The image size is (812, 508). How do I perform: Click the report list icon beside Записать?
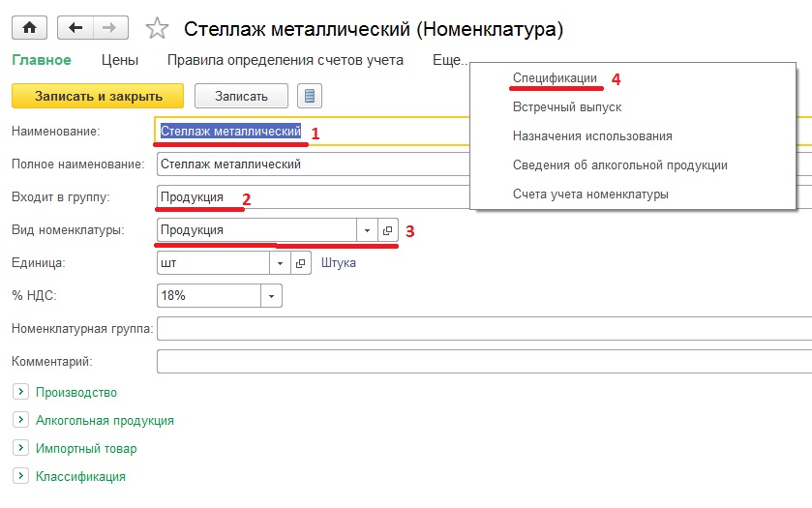click(310, 96)
